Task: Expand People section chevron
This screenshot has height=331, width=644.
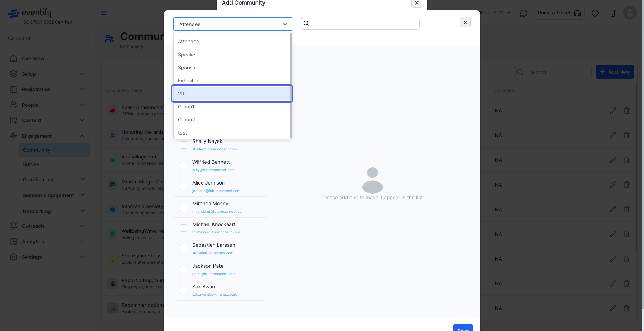Action: click(x=82, y=105)
